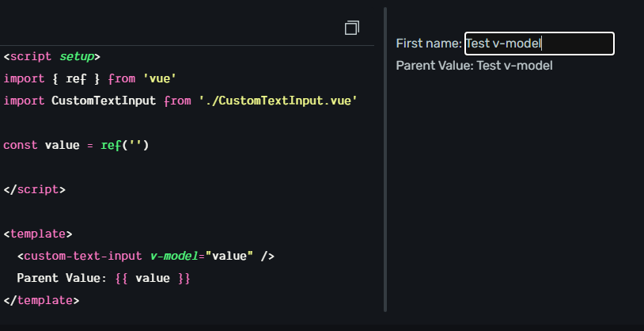Click the 'First name:' label
The width and height of the screenshot is (644, 331).
tap(429, 44)
